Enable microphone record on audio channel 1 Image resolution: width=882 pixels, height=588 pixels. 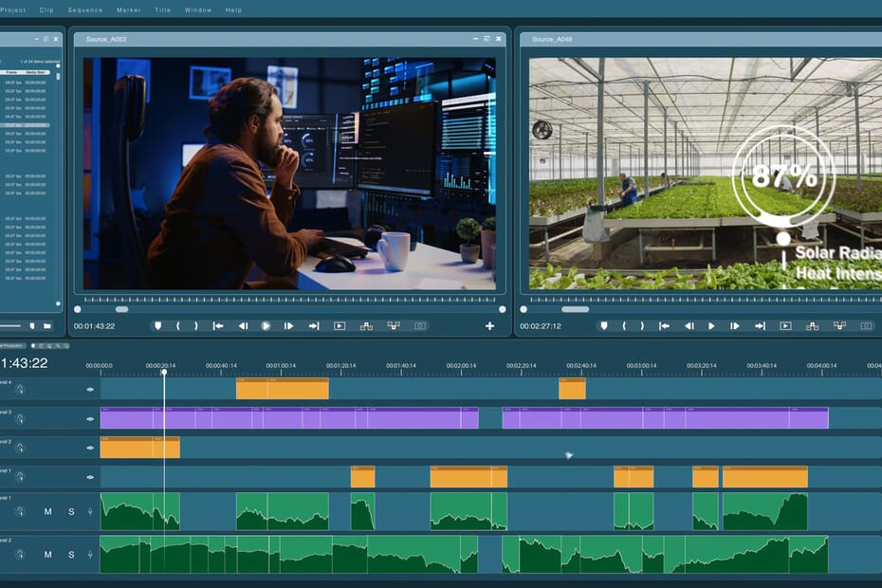91,512
